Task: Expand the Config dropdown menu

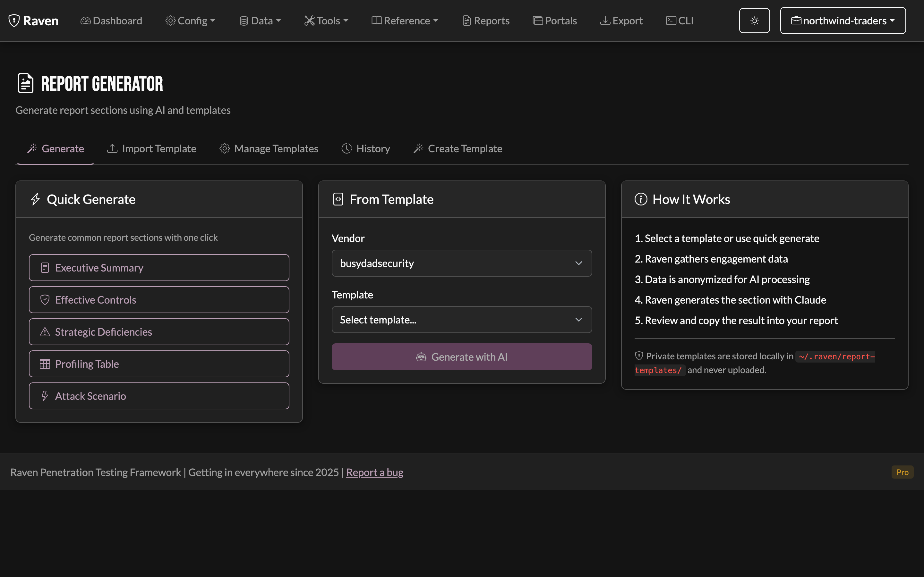Action: [x=191, y=21]
